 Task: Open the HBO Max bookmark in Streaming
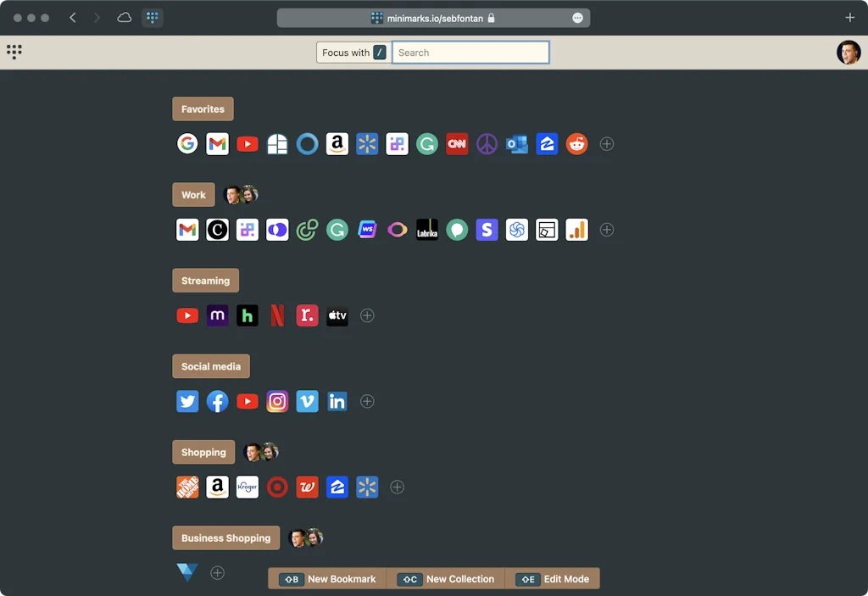(x=218, y=315)
